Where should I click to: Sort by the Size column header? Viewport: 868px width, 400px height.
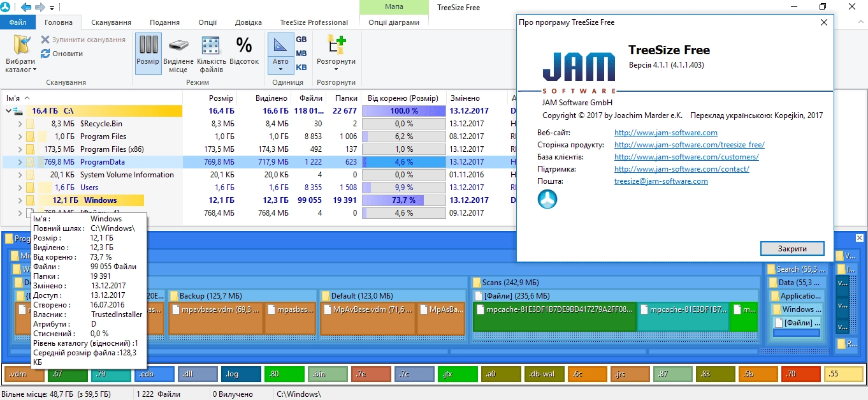tap(210, 98)
